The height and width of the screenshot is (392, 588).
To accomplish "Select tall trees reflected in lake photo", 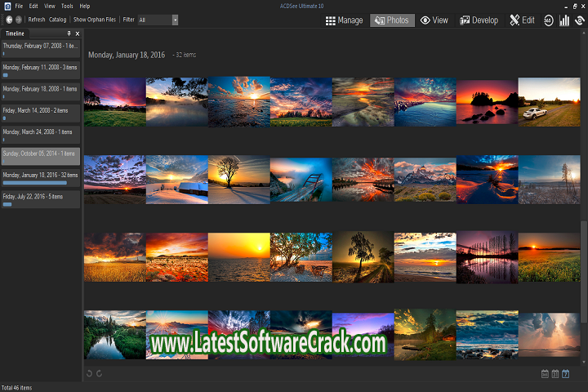I will tap(487, 257).
